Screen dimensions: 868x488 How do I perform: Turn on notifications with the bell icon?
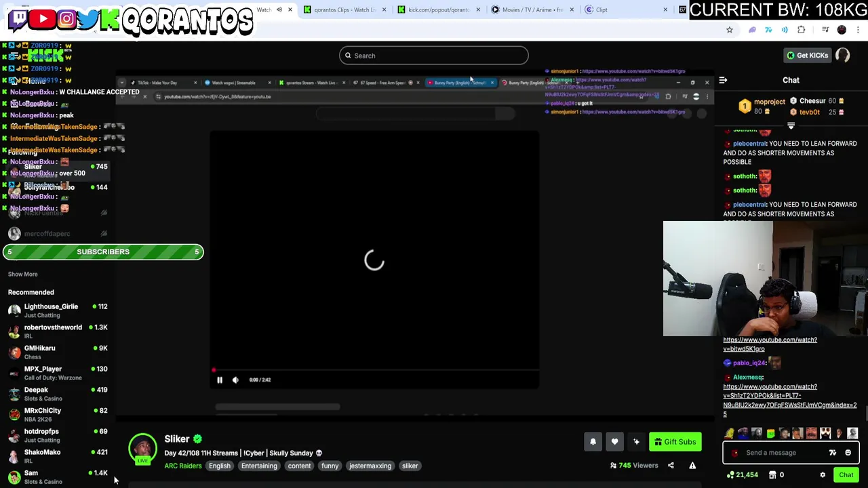(593, 442)
